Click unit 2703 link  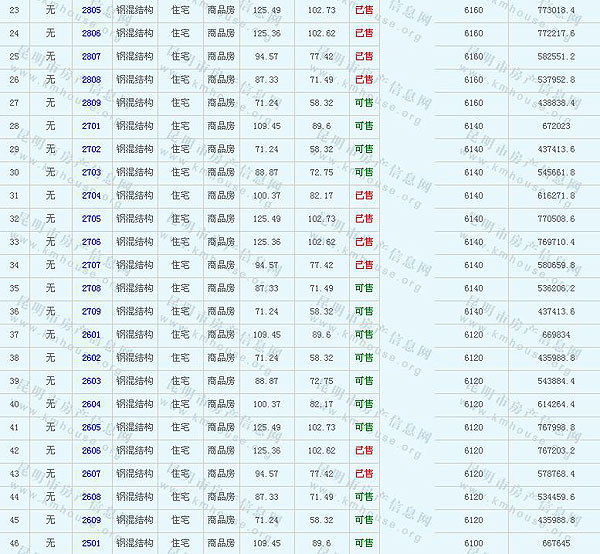91,172
